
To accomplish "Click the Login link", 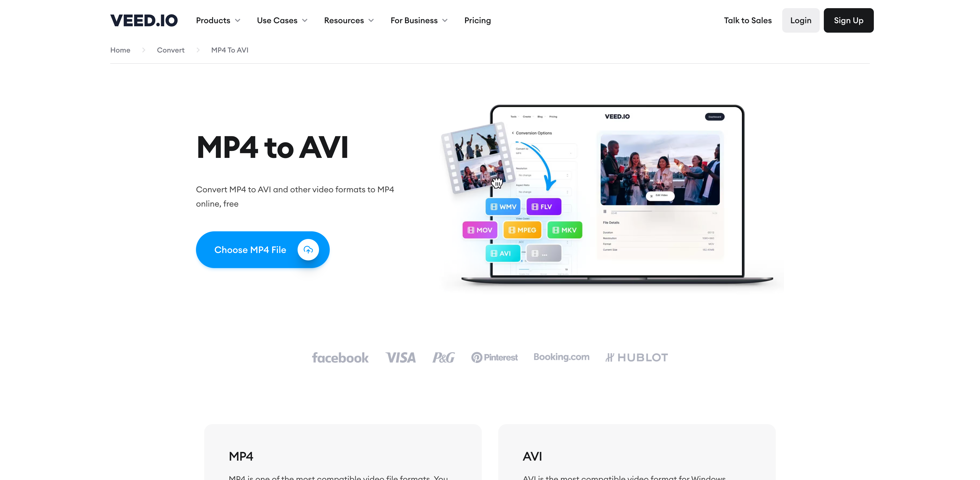I will 801,20.
